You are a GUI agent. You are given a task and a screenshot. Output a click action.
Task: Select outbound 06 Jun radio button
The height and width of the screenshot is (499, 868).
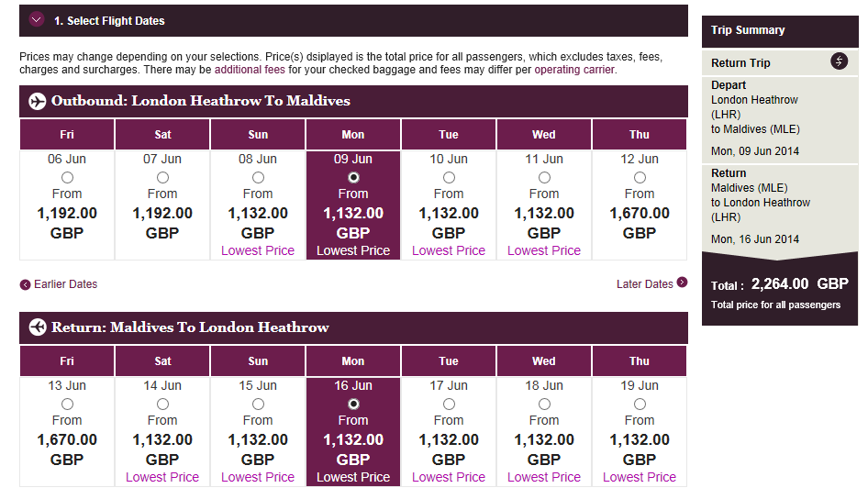[67, 178]
